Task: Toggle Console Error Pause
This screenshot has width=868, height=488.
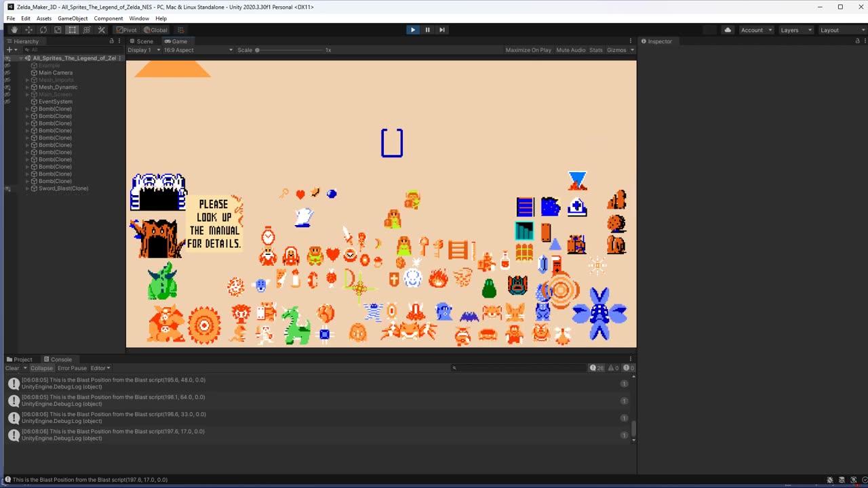Action: [x=72, y=368]
